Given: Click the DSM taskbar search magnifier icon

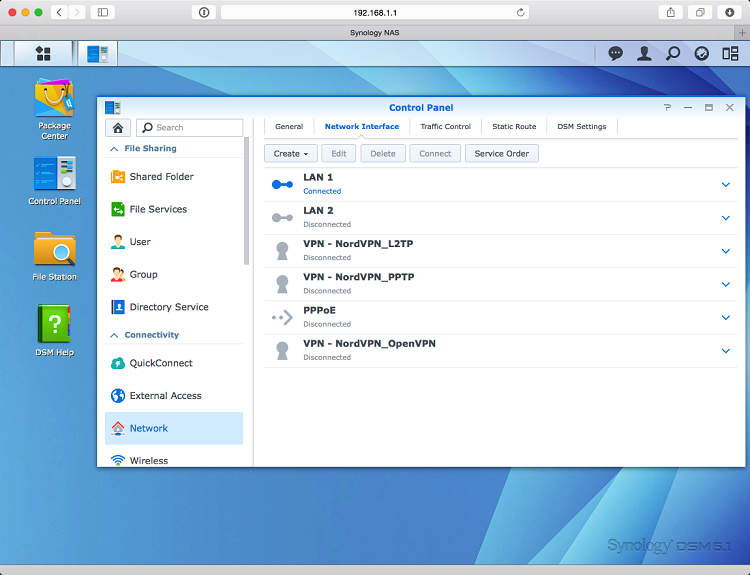Looking at the screenshot, I should (673, 54).
